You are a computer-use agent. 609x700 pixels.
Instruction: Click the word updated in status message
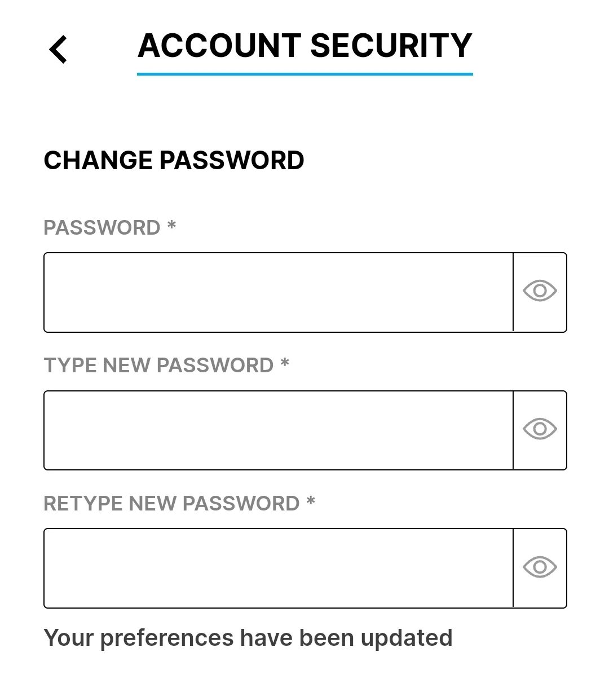point(407,638)
